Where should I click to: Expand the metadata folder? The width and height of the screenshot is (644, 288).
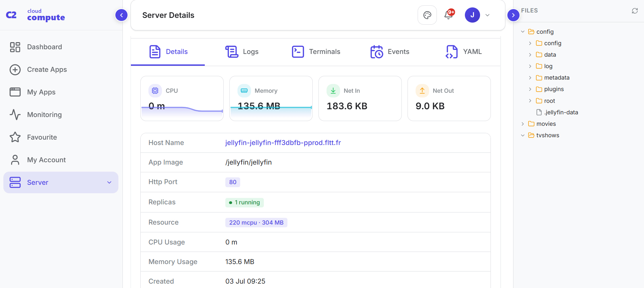[530, 78]
